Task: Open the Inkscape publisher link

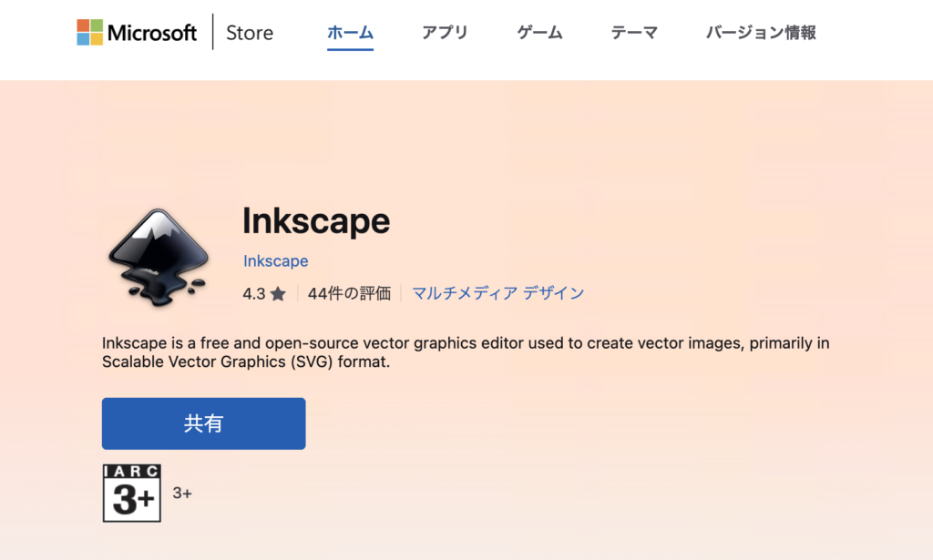Action: [275, 261]
